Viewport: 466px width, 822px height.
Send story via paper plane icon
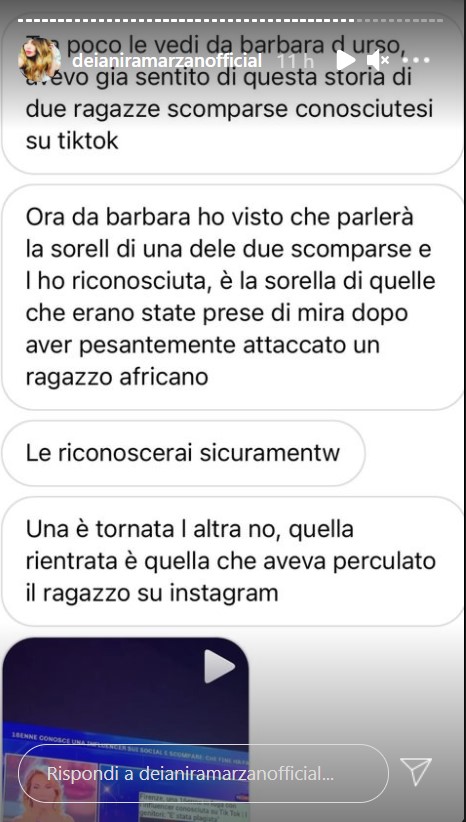click(x=416, y=772)
